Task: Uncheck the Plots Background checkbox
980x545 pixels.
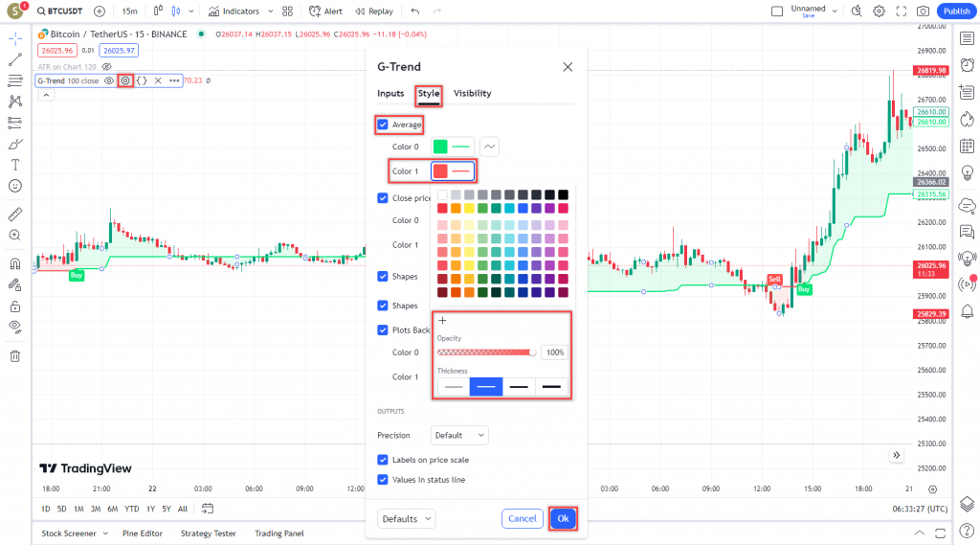Action: 383,329
